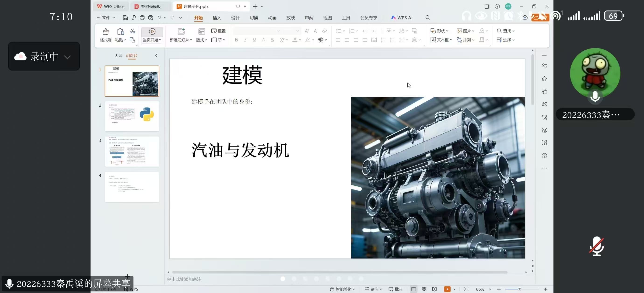The height and width of the screenshot is (293, 644).
Task: Click the font color A swatch
Action: coord(295,40)
